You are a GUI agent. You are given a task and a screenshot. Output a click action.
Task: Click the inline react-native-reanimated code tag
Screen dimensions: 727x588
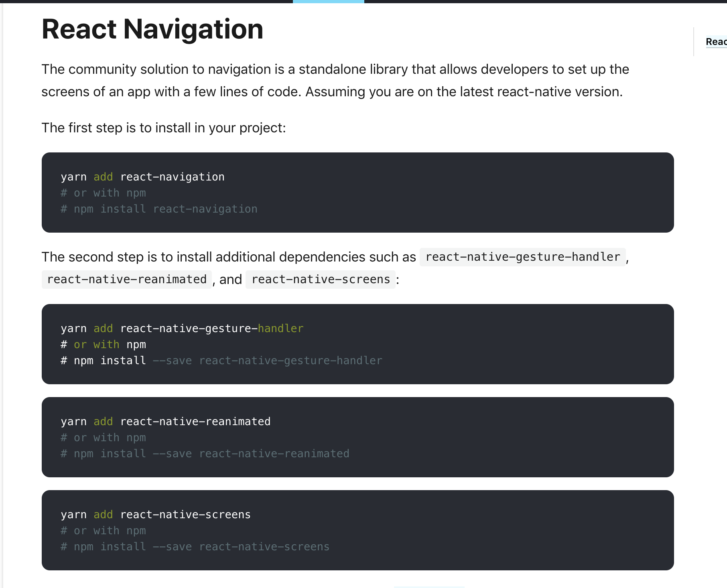(x=127, y=279)
